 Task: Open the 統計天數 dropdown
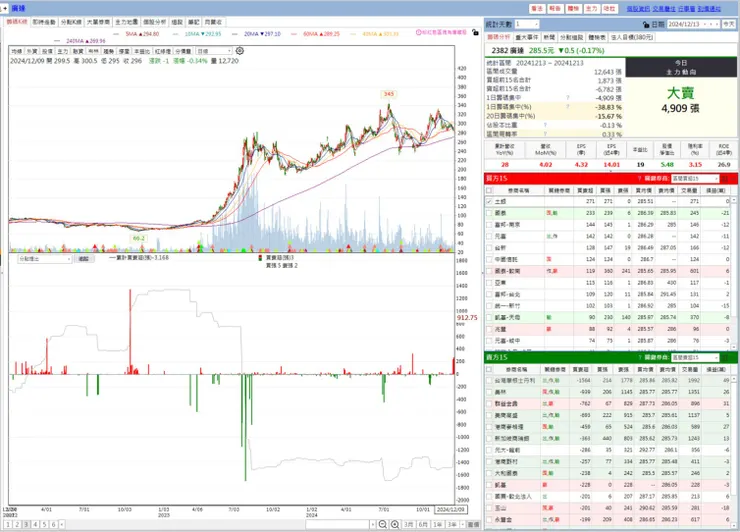point(527,24)
